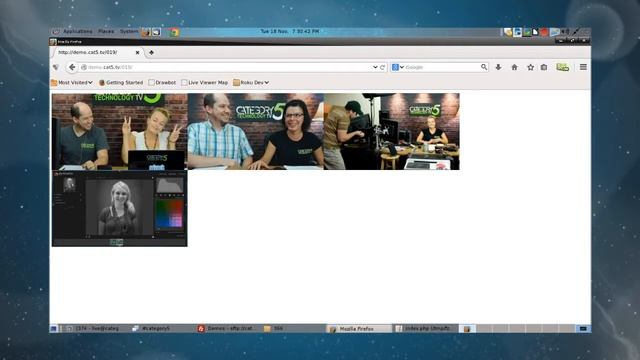Open the black-and-white photo editor thumbnail

(120, 209)
